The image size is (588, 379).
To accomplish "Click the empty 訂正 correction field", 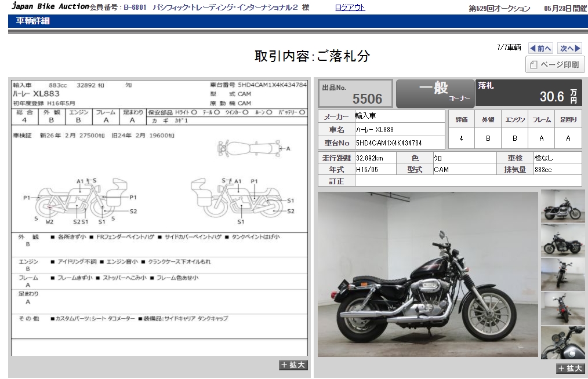I will 468,181.
